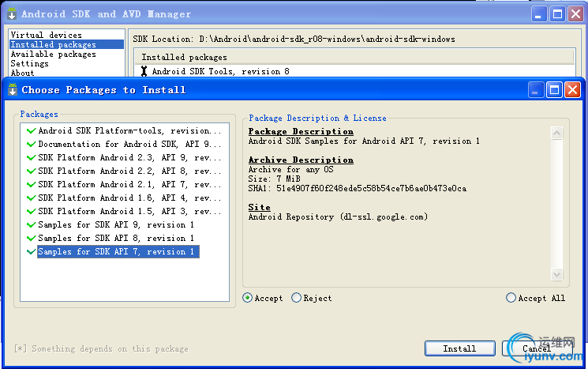Click checkmark icon of SDK Platform Android 2.1

coord(31,185)
